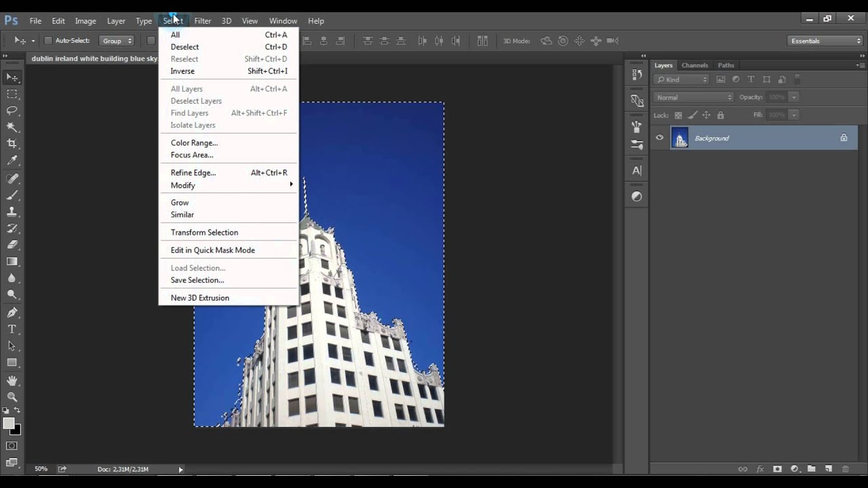Switch to the Channels tab
Viewport: 868px width, 488px height.
(695, 65)
